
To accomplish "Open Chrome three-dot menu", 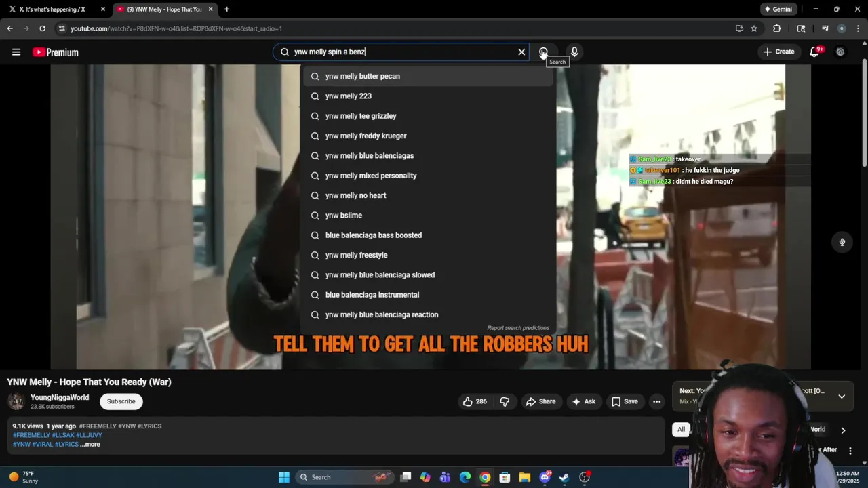I will [858, 28].
